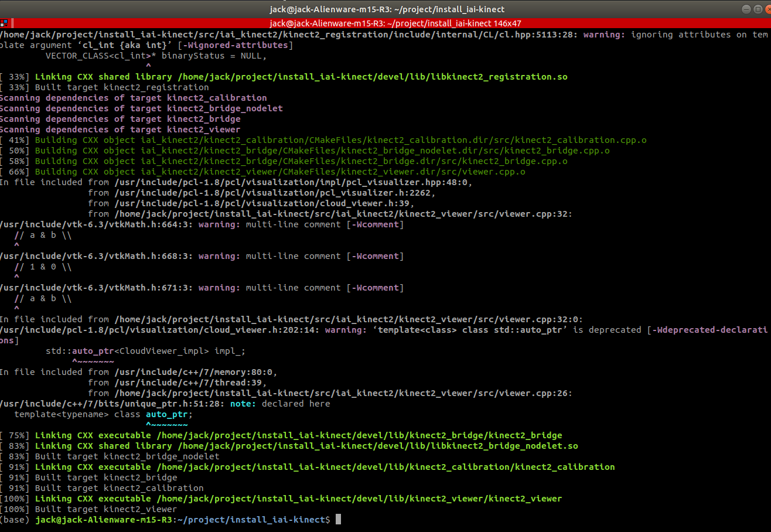Click 'template<typename> class auto_ptr;' code line
This screenshot has height=532, width=771.
[x=103, y=414]
